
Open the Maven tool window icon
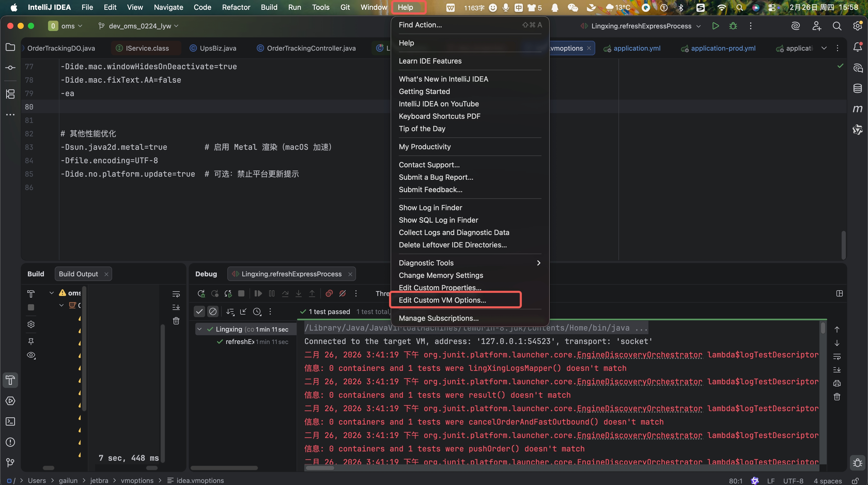point(858,109)
